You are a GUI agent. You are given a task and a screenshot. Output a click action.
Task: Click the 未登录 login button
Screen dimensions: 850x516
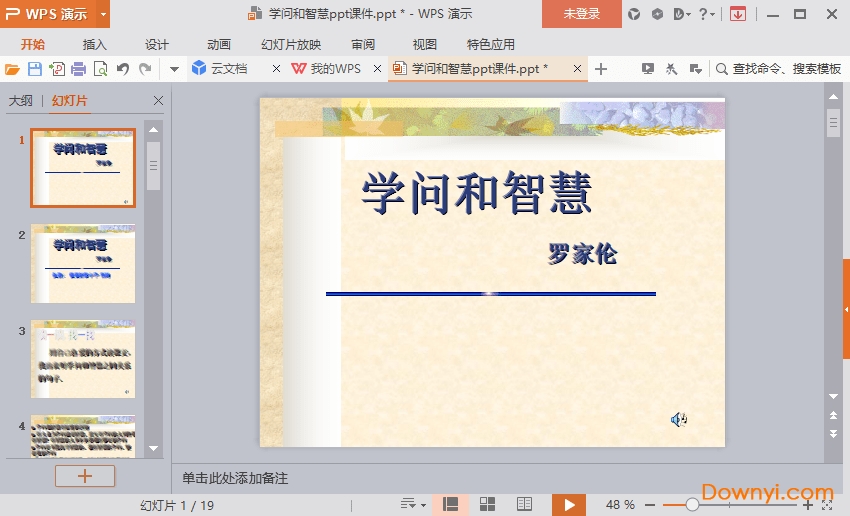pyautogui.click(x=582, y=14)
